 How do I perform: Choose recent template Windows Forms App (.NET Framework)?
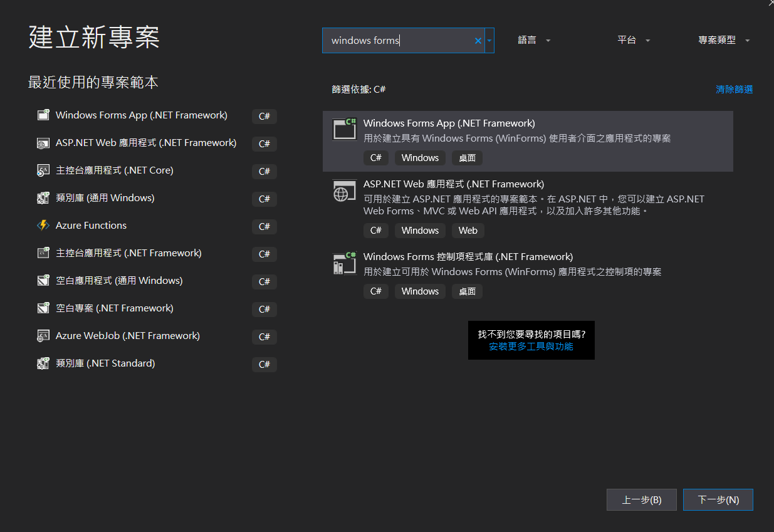click(156, 116)
